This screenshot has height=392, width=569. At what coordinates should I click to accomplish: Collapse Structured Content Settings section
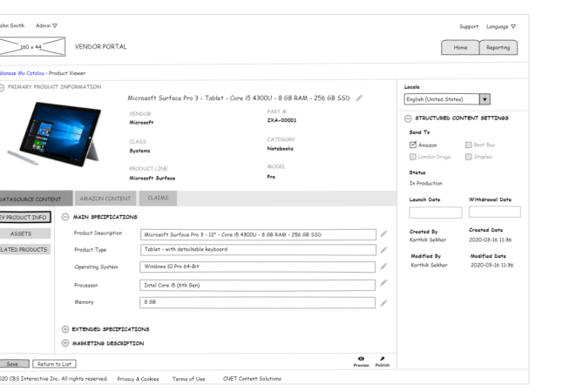[x=408, y=118]
